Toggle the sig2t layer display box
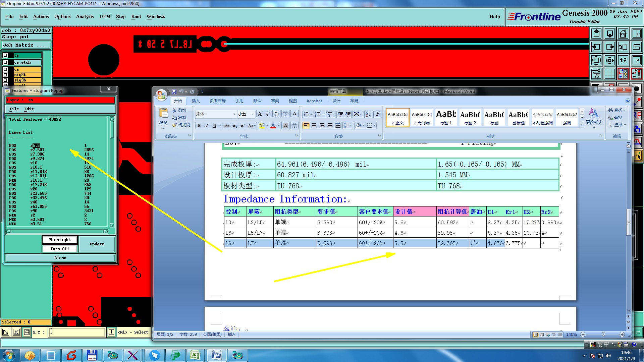Screen dimensions: 644x362 click(5, 75)
